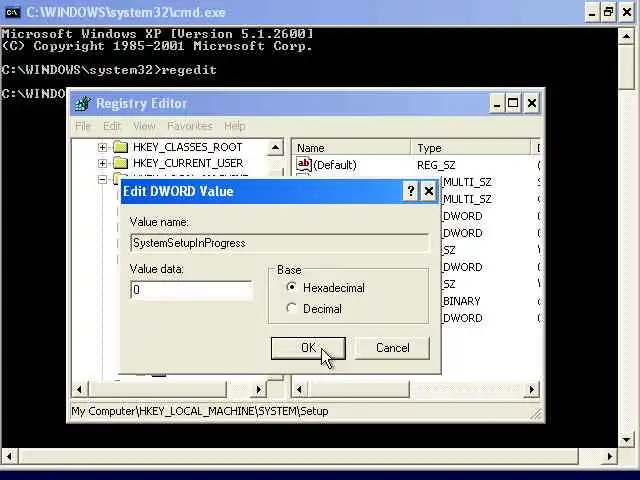Restore down the cmd.exe window
Image resolution: width=640 pixels, height=480 pixels.
608,12
